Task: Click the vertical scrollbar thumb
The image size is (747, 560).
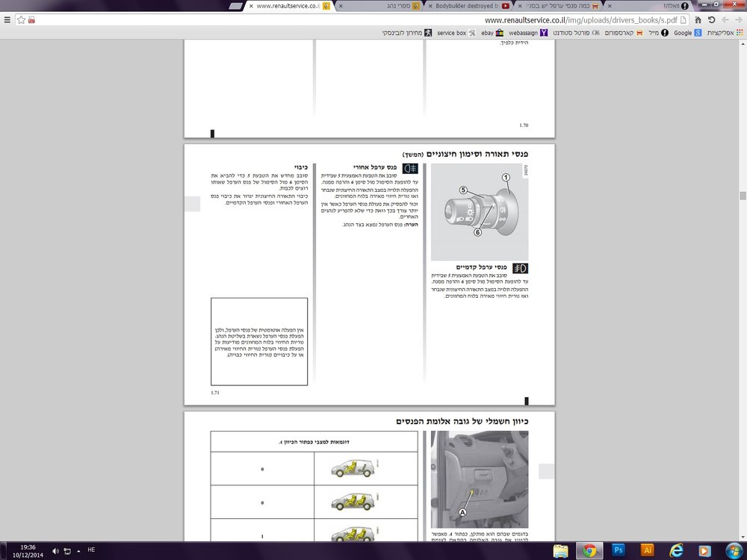Action: coord(743,196)
